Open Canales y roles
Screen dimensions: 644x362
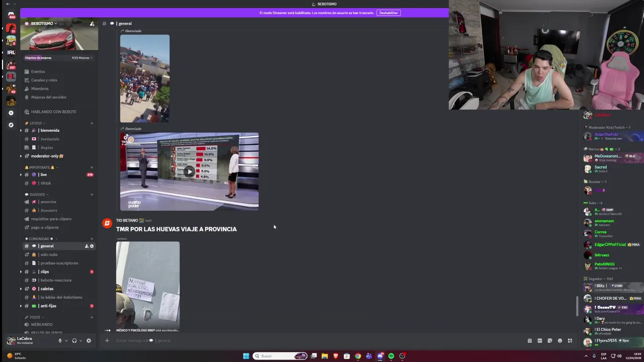[59, 80]
